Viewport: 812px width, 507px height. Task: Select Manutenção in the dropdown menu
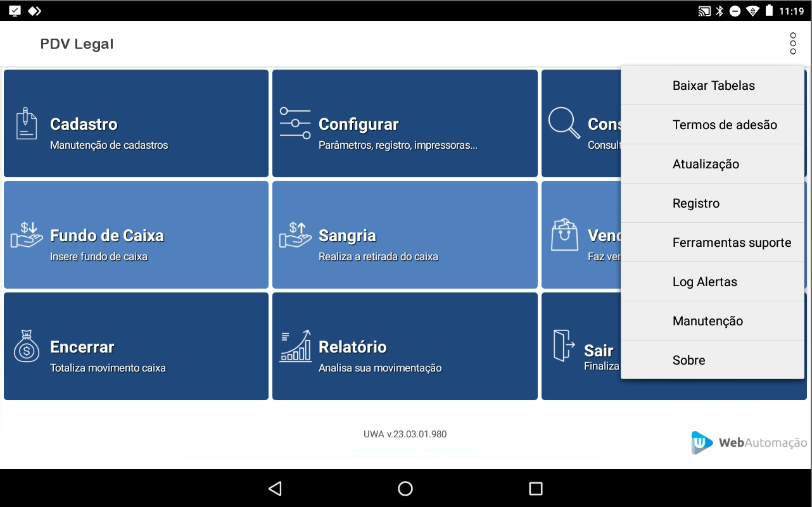707,321
